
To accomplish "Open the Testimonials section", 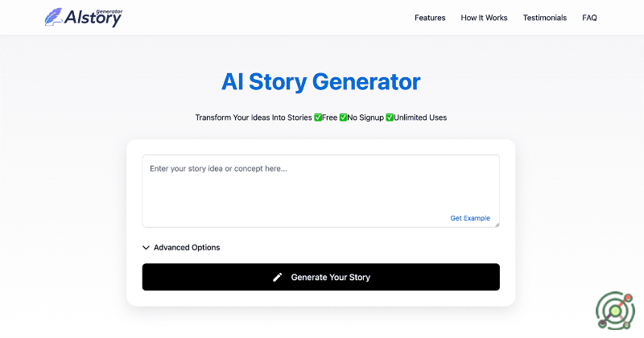I will (x=545, y=18).
